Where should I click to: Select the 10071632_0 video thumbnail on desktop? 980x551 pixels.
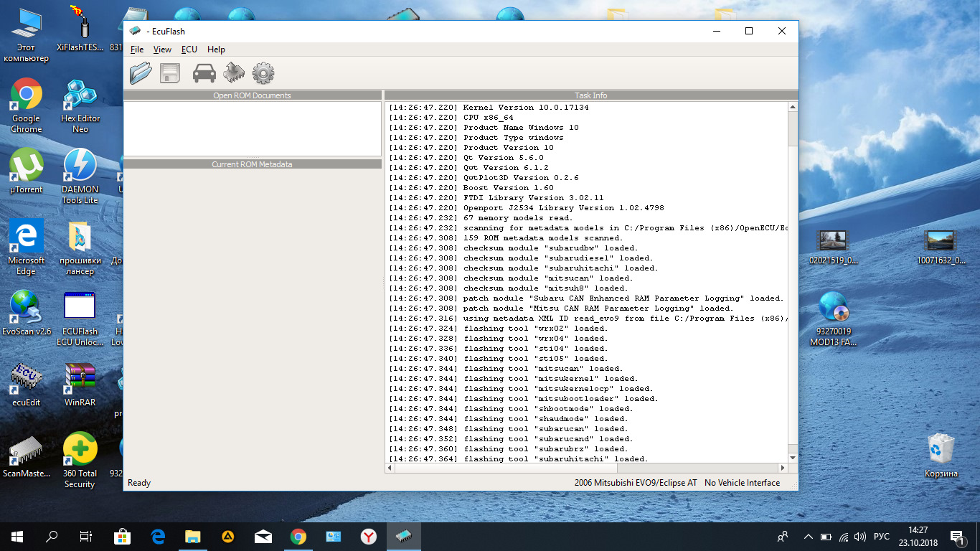pos(941,248)
